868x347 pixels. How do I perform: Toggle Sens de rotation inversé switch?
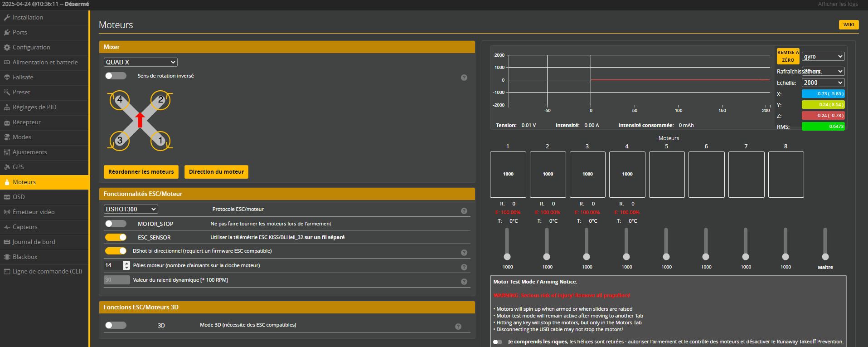click(x=116, y=76)
